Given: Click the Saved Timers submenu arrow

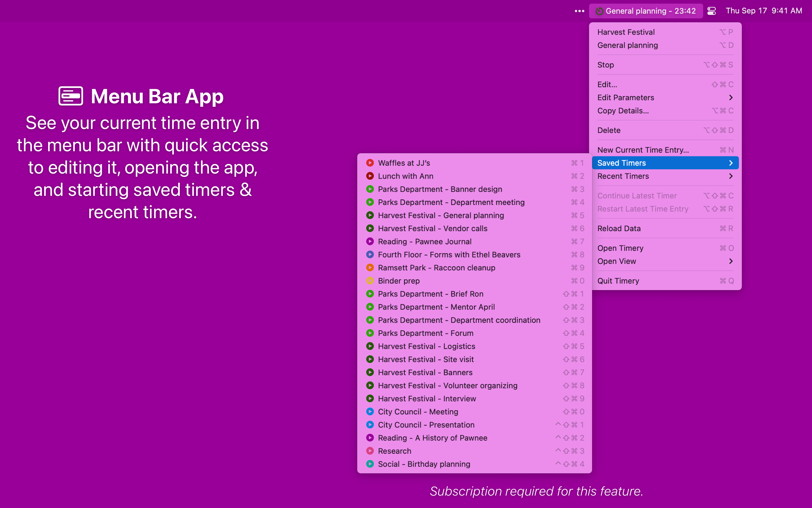Looking at the screenshot, I should click(x=731, y=163).
